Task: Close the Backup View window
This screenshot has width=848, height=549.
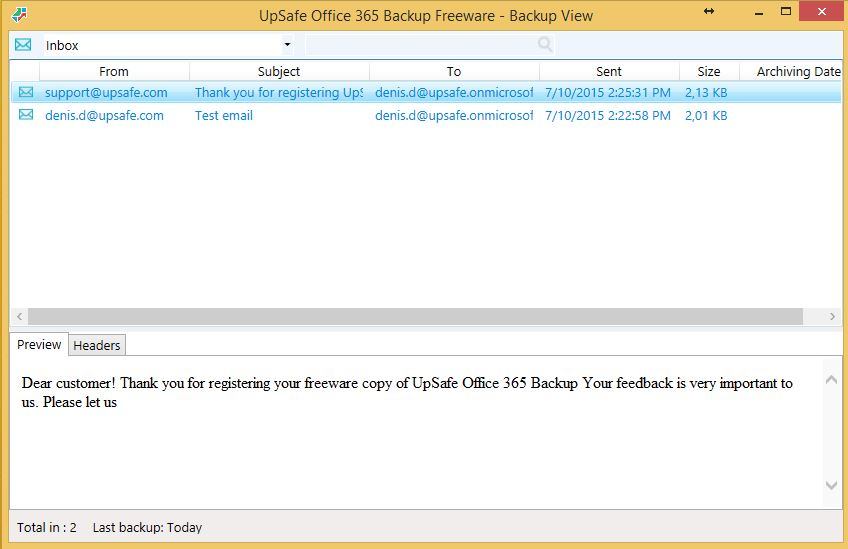Action: tap(822, 11)
